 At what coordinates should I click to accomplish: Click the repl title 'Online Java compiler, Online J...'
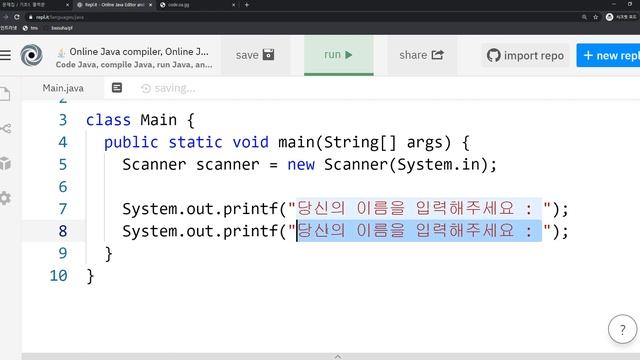pyautogui.click(x=139, y=52)
